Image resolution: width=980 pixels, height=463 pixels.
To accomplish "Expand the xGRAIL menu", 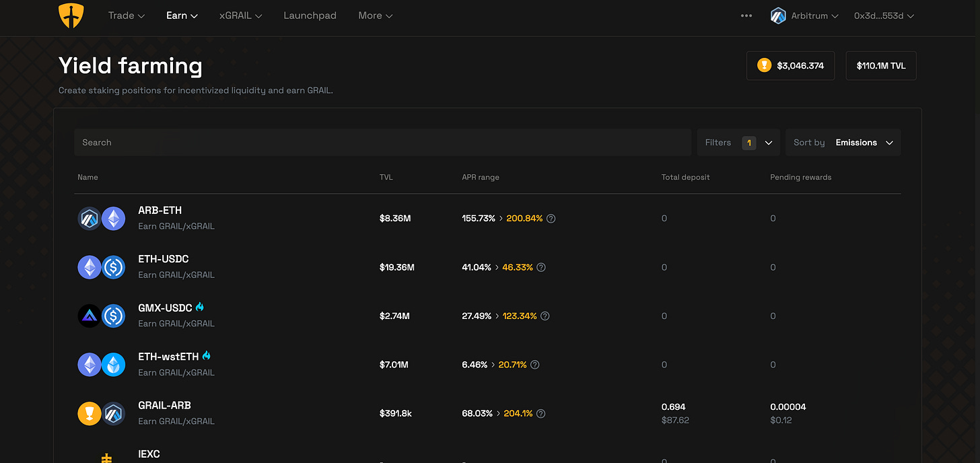I will (x=241, y=15).
